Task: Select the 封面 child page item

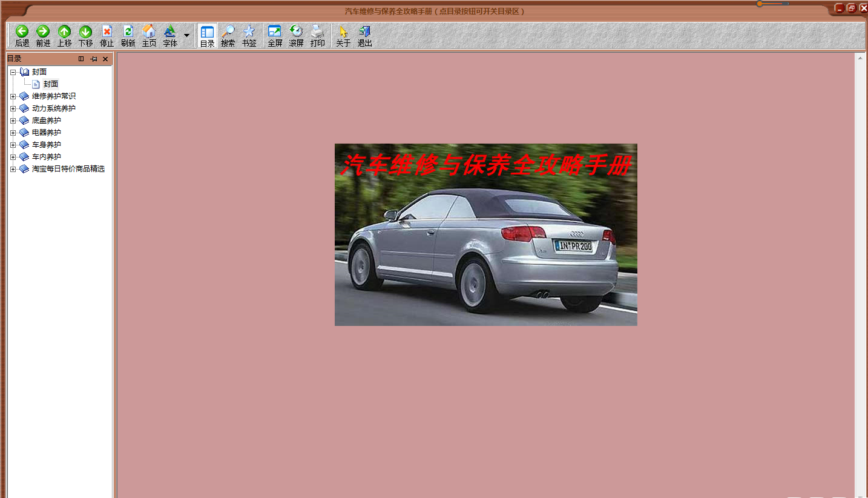Action: point(51,84)
